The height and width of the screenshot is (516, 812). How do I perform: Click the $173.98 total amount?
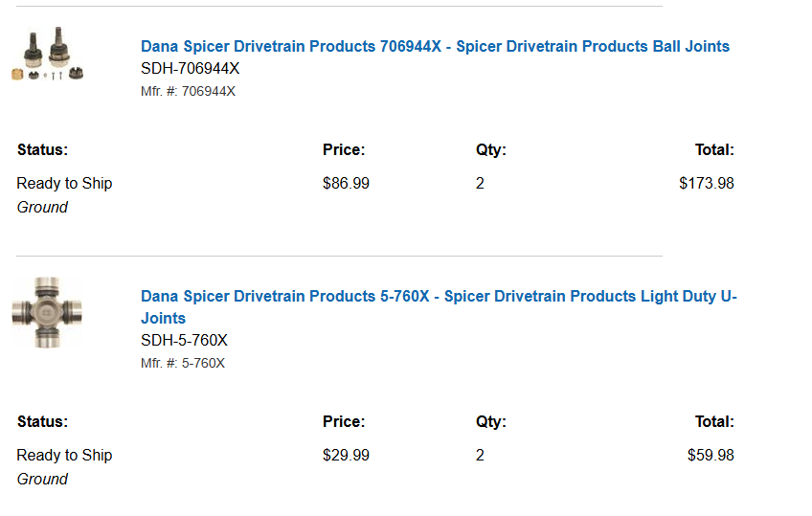coord(706,183)
